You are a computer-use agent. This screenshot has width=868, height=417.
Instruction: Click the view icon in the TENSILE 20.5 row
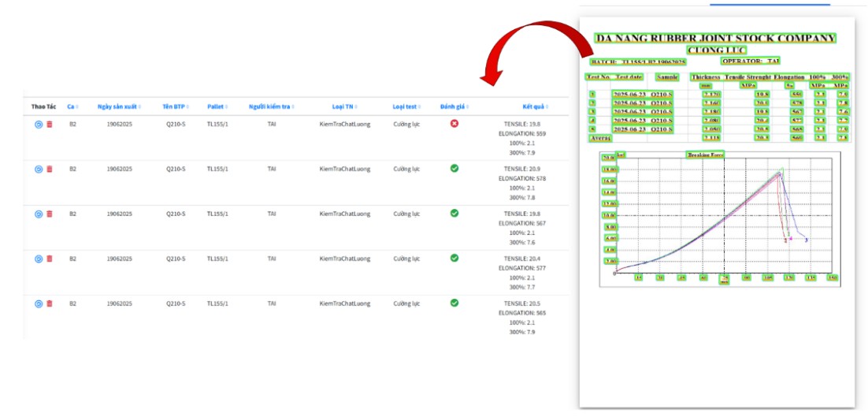[x=39, y=303]
